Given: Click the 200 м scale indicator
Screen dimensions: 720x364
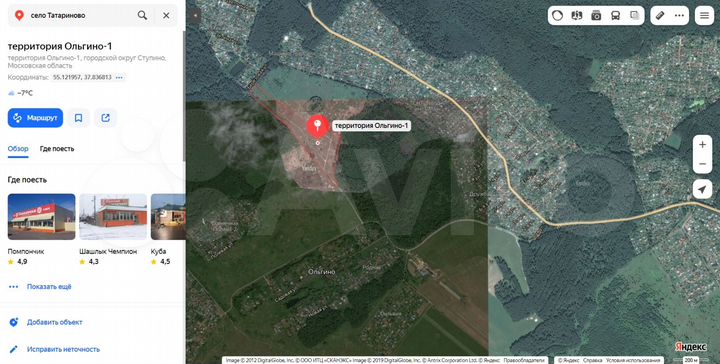Looking at the screenshot, I should tap(692, 360).
